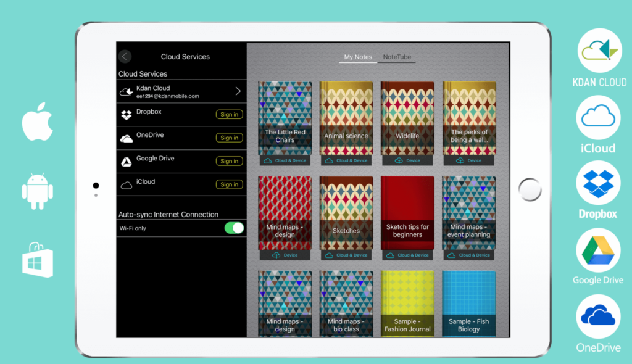Open The perks of being a wal... notebook
The height and width of the screenshot is (364, 632).
(469, 118)
